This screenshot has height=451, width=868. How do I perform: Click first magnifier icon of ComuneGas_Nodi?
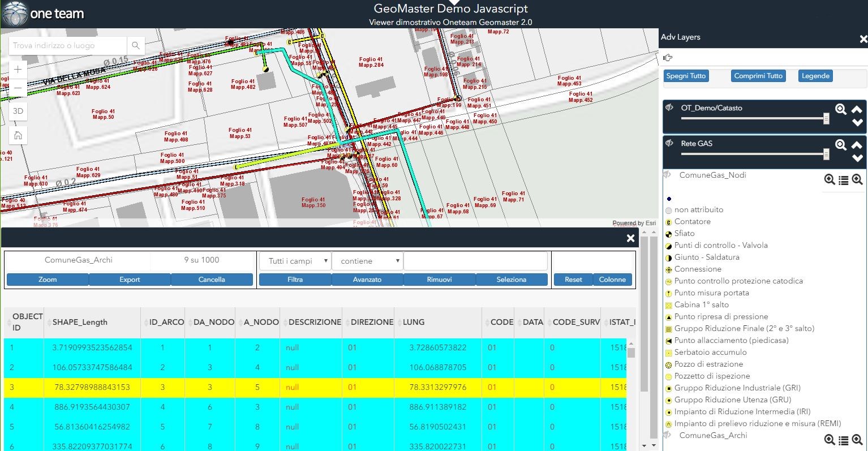(x=830, y=179)
